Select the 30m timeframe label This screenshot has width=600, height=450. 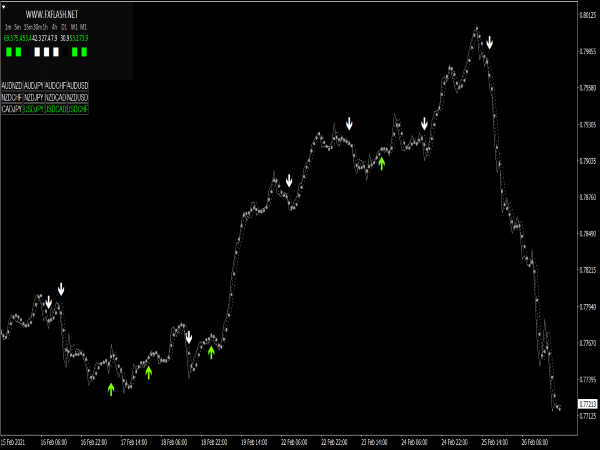[x=38, y=27]
